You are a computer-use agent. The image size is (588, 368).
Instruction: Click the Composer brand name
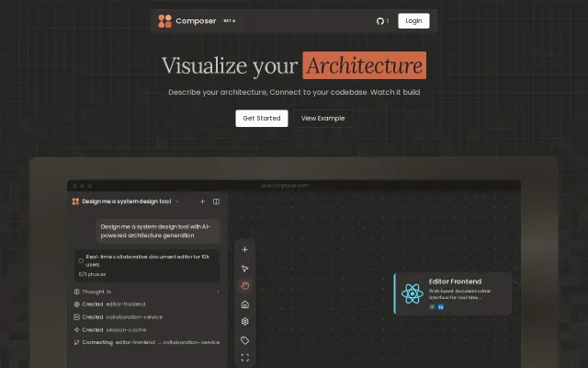196,21
